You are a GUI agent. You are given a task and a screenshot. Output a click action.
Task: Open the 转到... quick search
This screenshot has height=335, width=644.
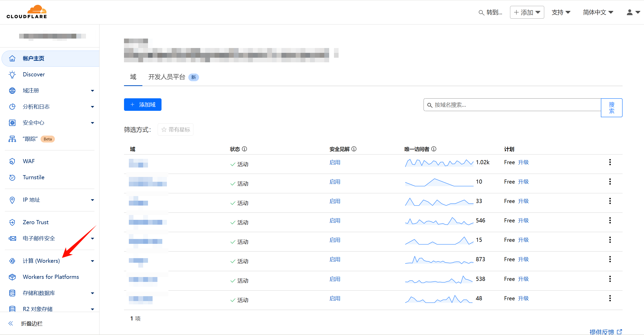pos(490,12)
